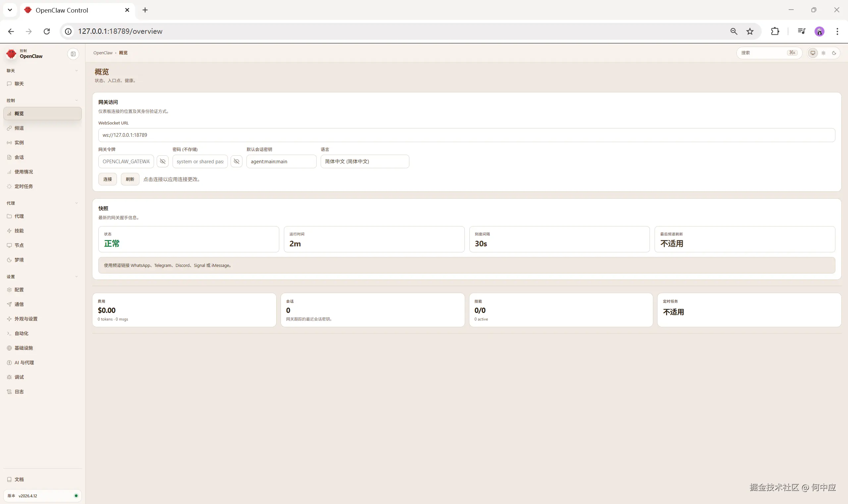
Task: Toggle gateway token visibility eye icon
Action: click(163, 161)
